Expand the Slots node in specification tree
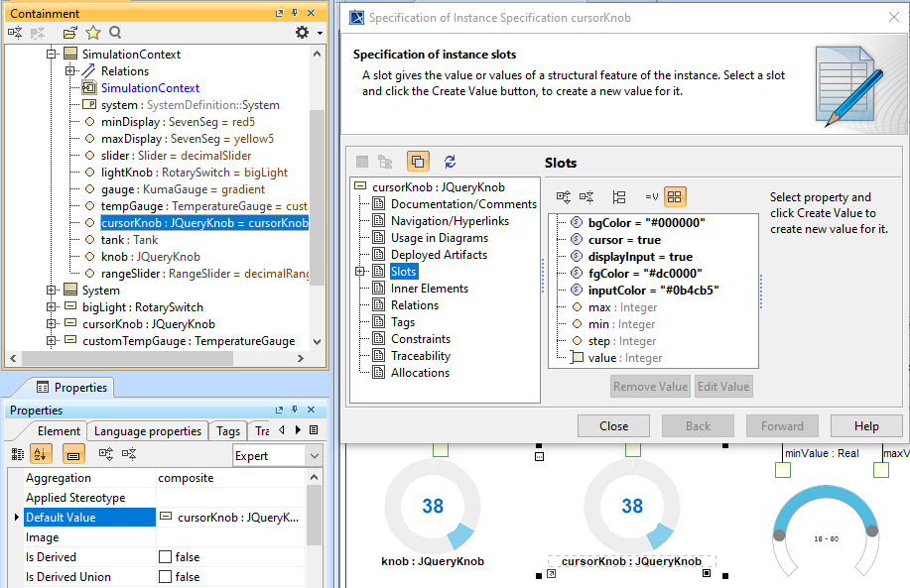Image resolution: width=910 pixels, height=588 pixels. (x=361, y=272)
